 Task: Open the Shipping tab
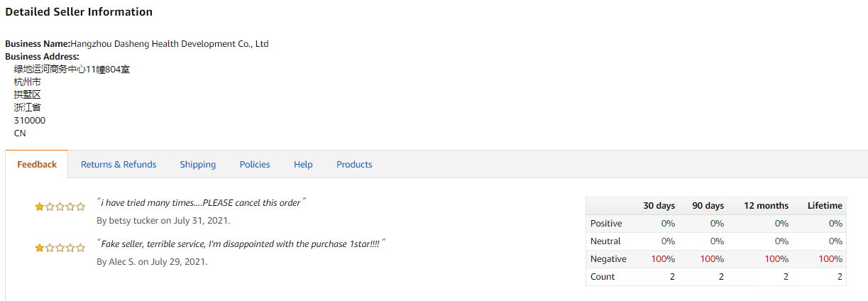[x=197, y=165]
